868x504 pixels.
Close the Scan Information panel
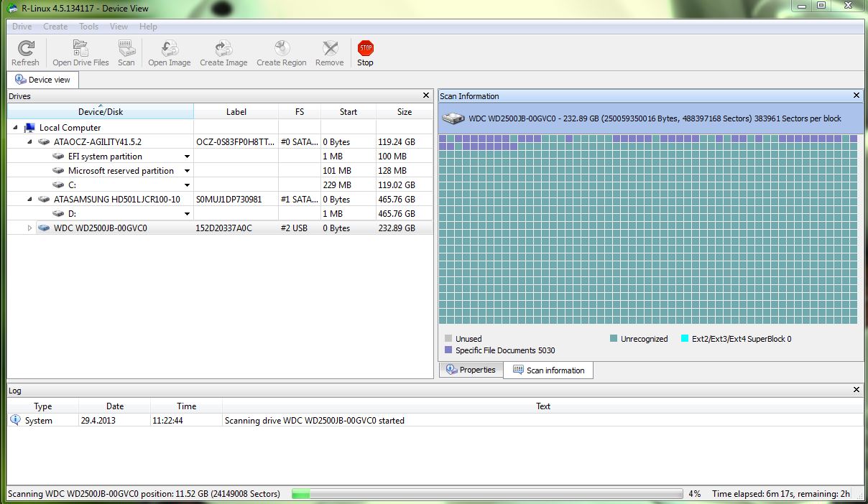coord(857,95)
